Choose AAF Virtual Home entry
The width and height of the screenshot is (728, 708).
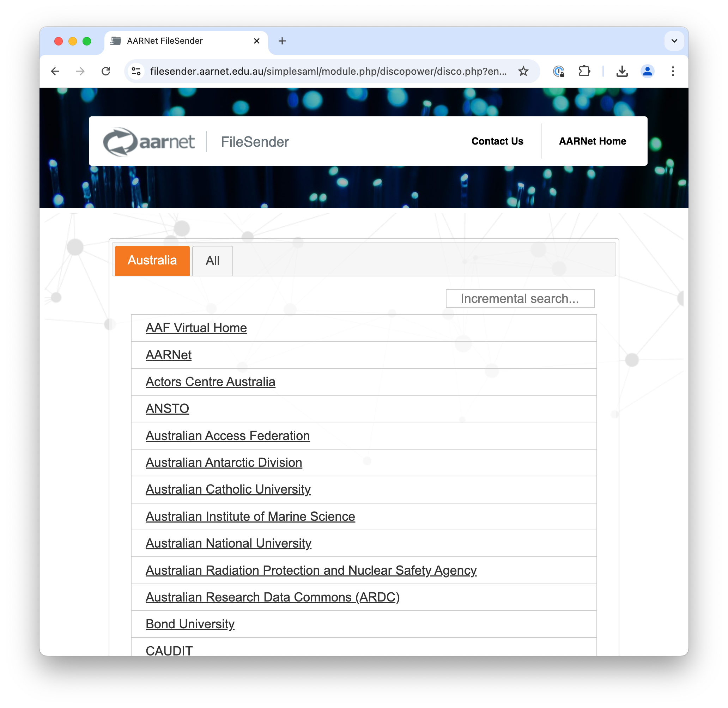coord(196,328)
